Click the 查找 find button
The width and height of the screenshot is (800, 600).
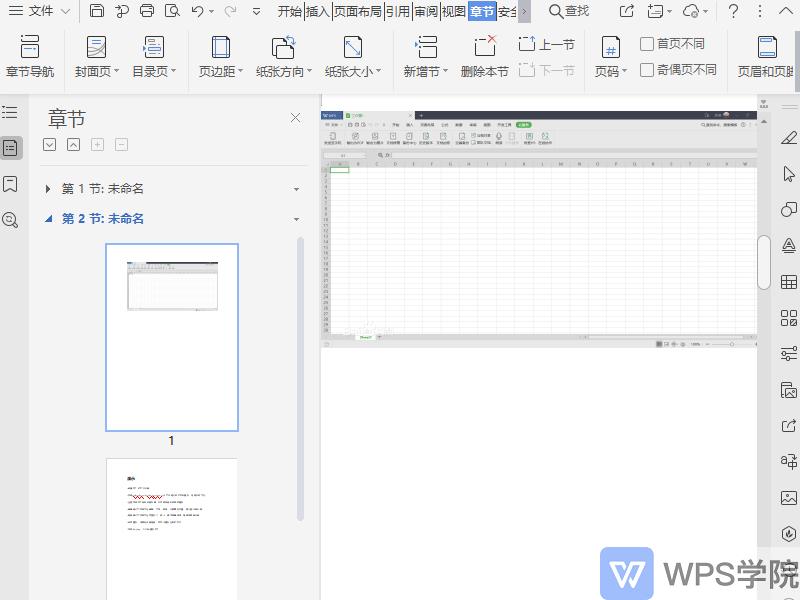click(569, 11)
